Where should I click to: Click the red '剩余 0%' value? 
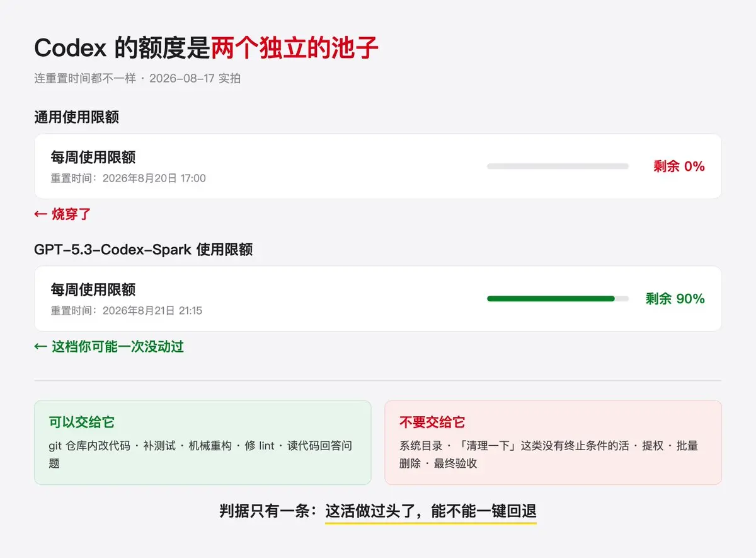click(679, 166)
